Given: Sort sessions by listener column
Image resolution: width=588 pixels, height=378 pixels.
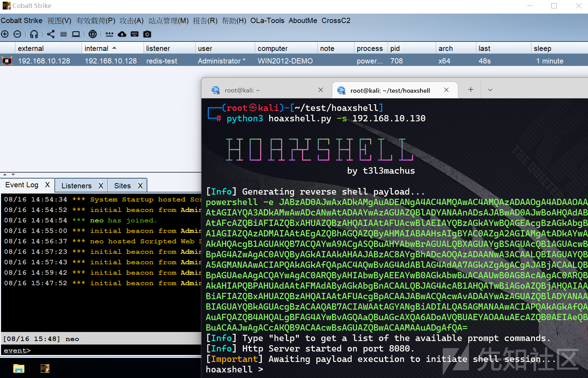Looking at the screenshot, I should click(169, 48).
